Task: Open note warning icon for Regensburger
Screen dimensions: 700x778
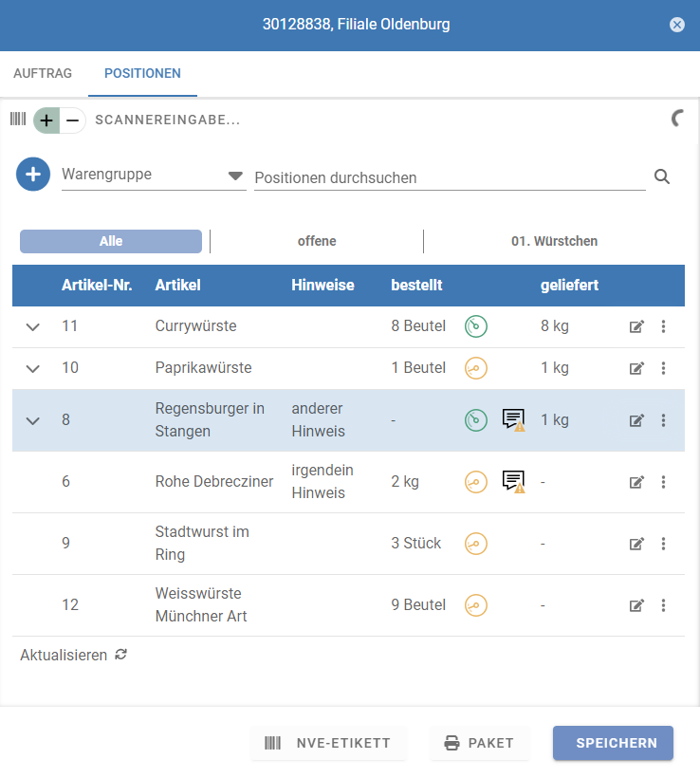Action: pos(513,420)
